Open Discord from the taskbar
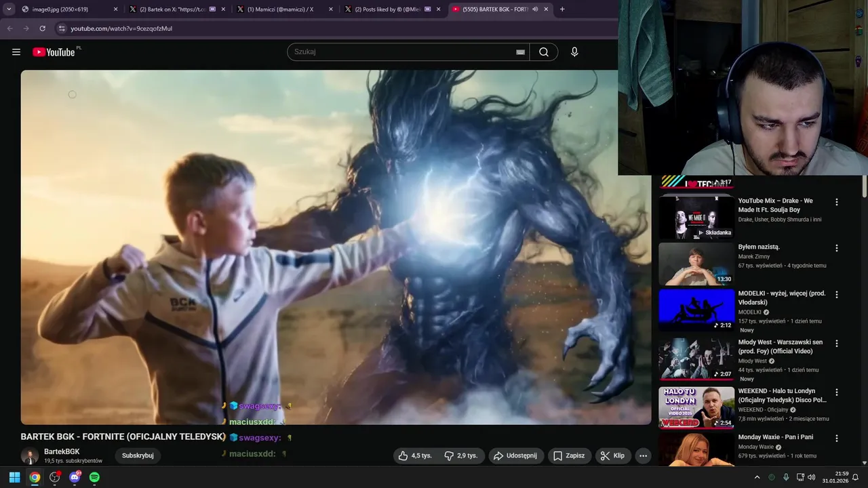 point(75,477)
